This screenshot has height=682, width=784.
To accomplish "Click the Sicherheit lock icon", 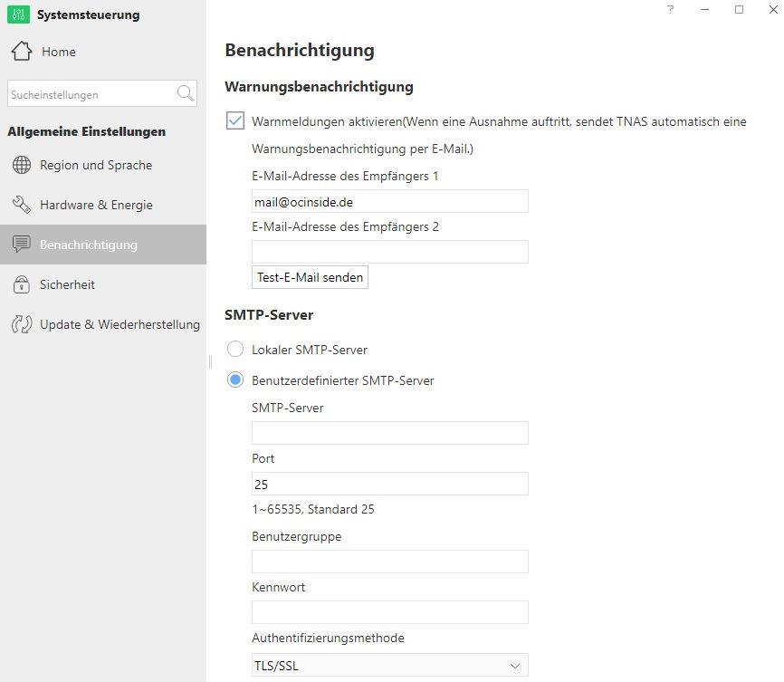I will point(22,285).
